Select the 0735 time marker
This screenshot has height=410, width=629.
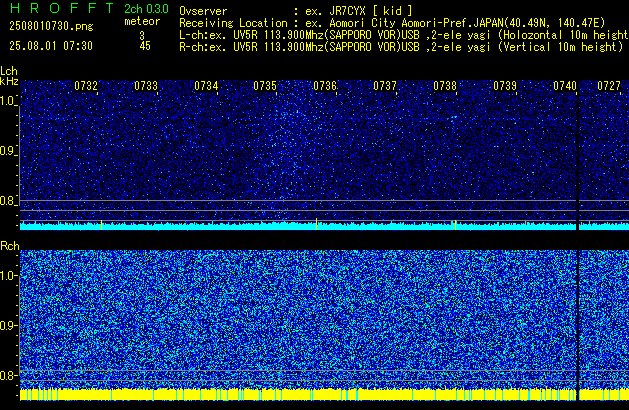pos(265,86)
